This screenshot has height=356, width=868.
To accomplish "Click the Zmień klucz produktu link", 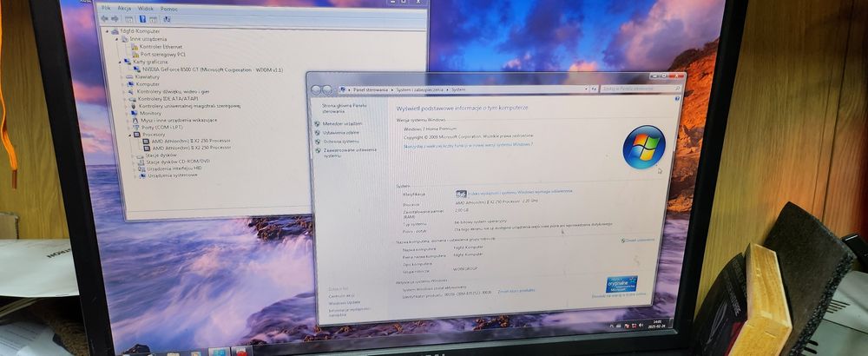I will point(516,290).
